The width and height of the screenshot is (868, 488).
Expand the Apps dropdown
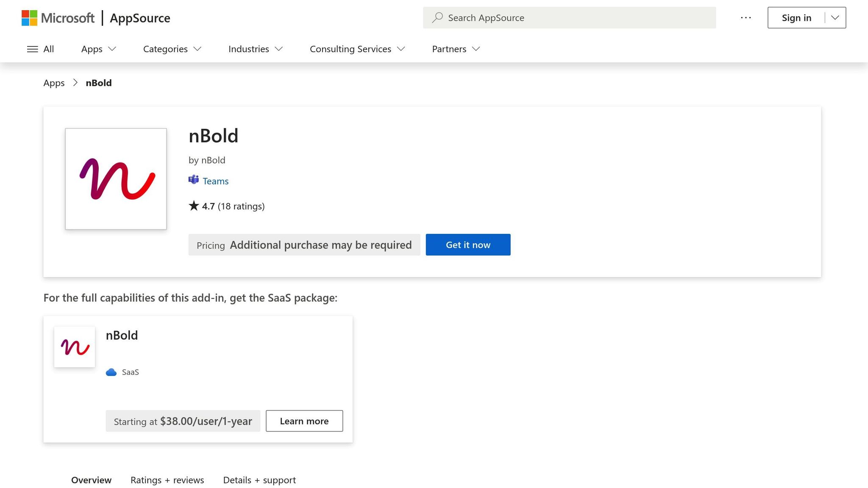(x=98, y=49)
